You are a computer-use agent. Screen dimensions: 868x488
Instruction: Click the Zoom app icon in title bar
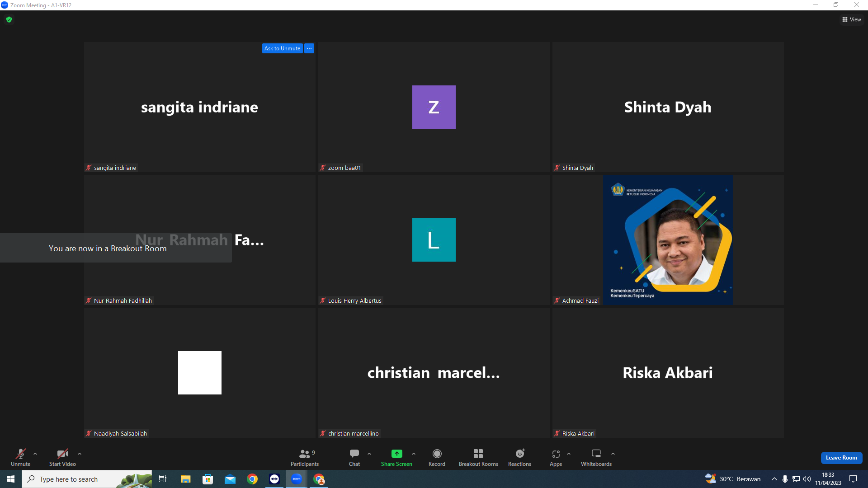click(5, 5)
